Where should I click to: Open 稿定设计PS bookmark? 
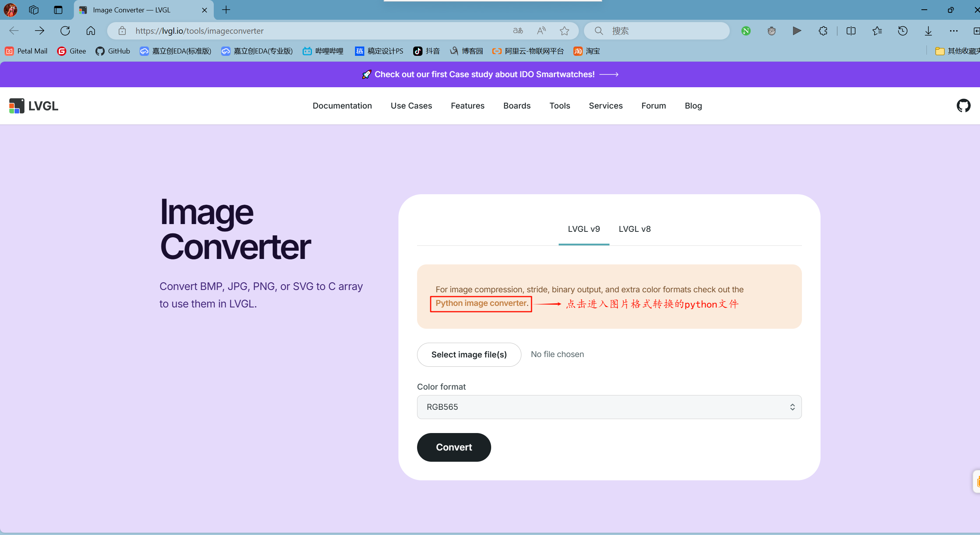click(379, 51)
